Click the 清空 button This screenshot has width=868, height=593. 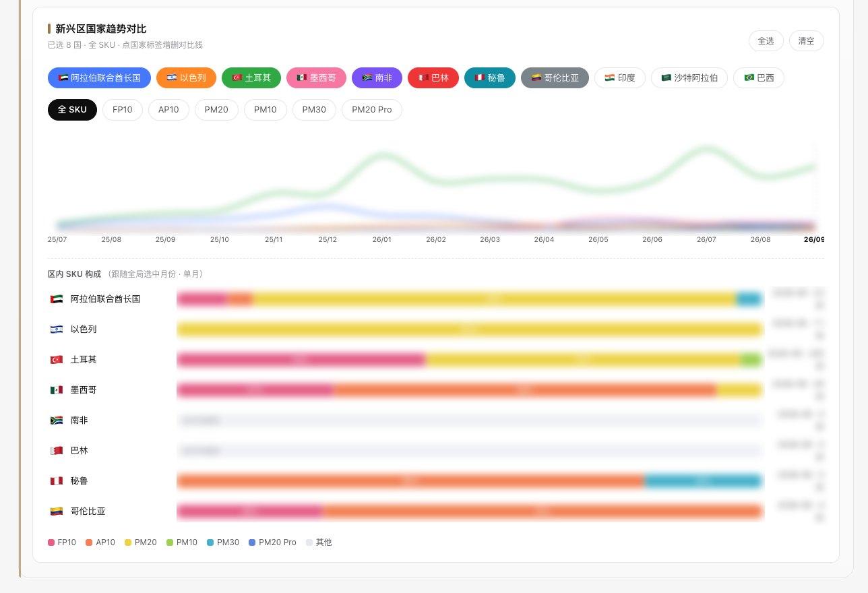[807, 40]
